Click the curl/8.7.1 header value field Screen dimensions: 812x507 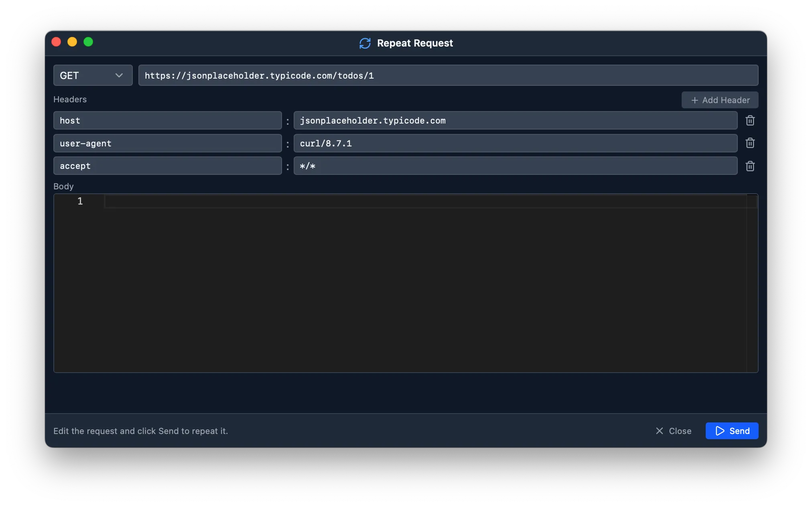click(x=516, y=143)
